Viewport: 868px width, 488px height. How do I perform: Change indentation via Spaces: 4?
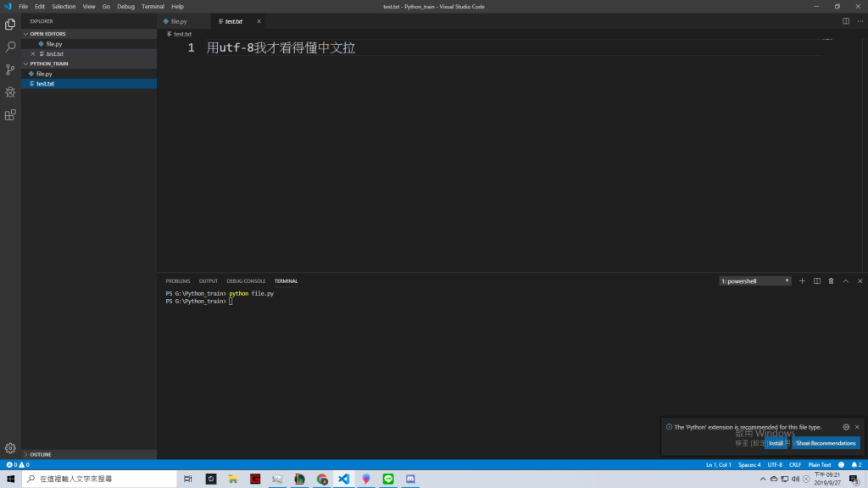[749, 465]
